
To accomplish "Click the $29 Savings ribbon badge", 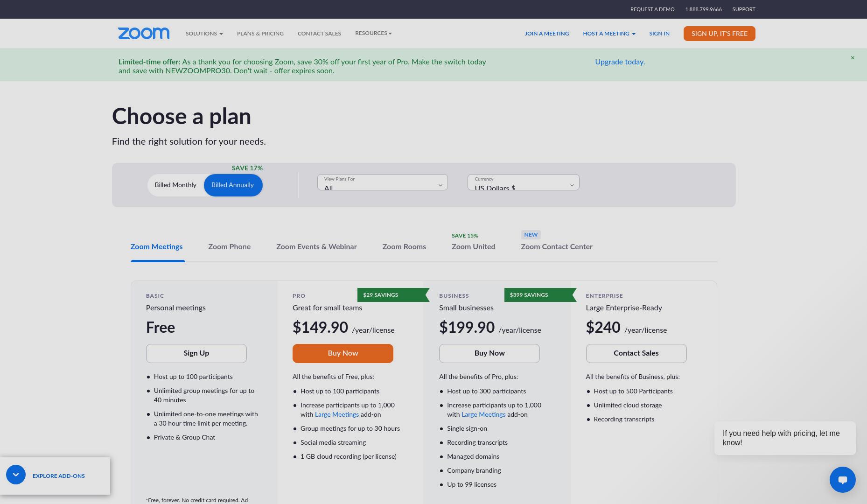I will tap(393, 295).
